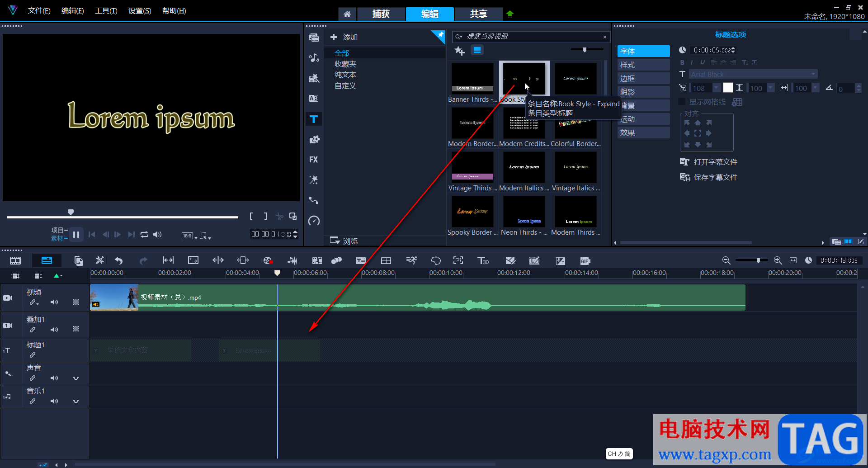
Task: Open the 16:9 aspect ratio dropdown
Action: (x=189, y=236)
